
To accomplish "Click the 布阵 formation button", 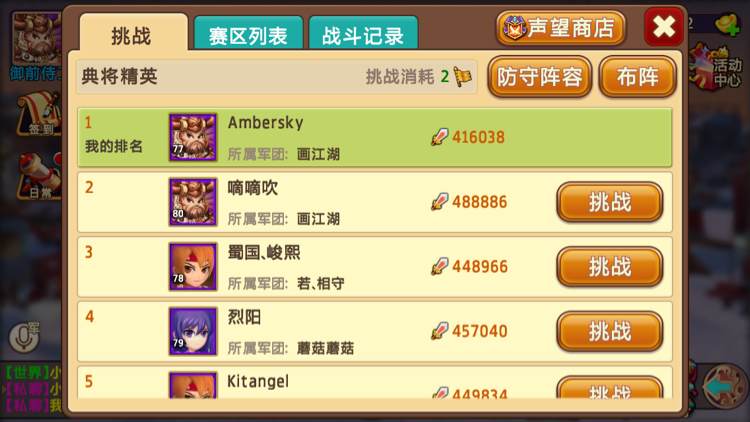I will [x=638, y=77].
